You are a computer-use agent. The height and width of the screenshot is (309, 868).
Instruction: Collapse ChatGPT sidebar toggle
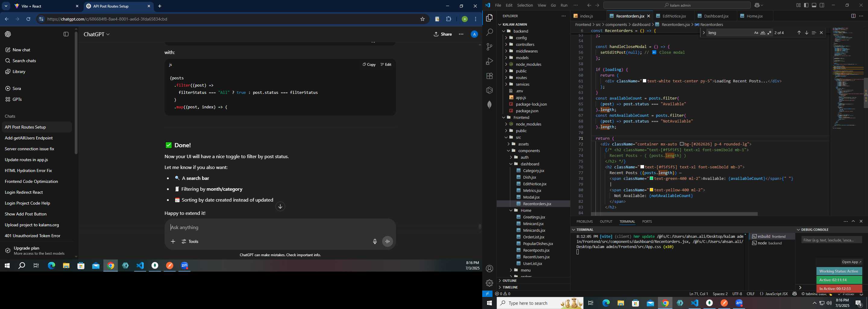coord(66,34)
